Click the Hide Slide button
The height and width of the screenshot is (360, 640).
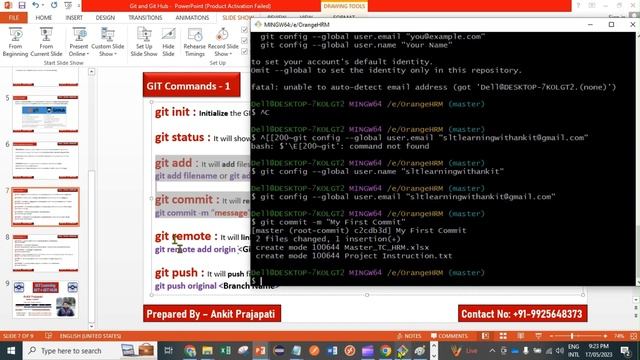pyautogui.click(x=168, y=42)
